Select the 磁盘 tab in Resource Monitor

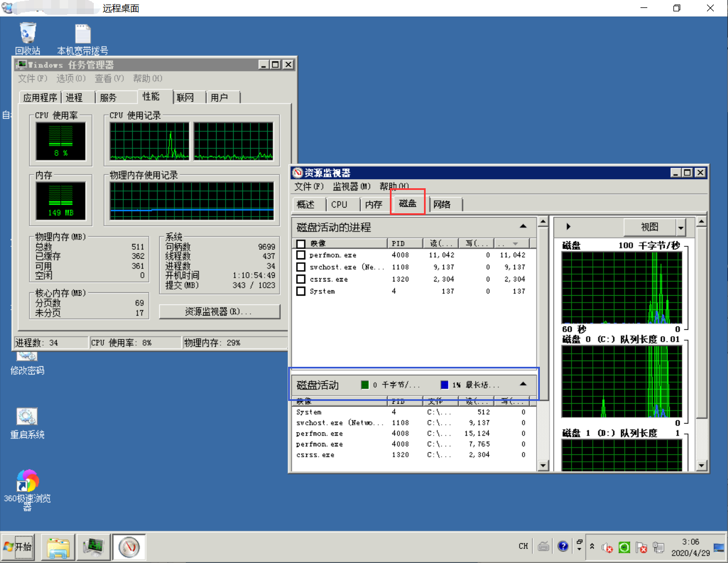(407, 203)
